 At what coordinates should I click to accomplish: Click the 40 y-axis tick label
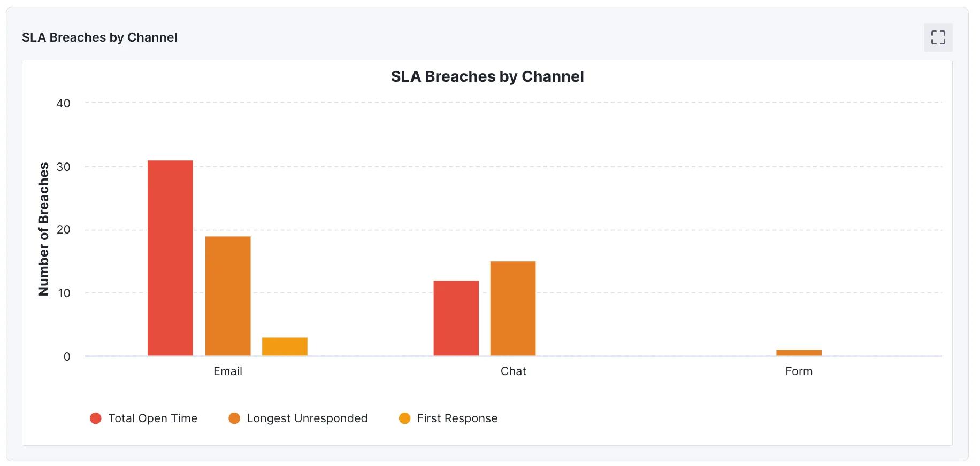click(63, 103)
